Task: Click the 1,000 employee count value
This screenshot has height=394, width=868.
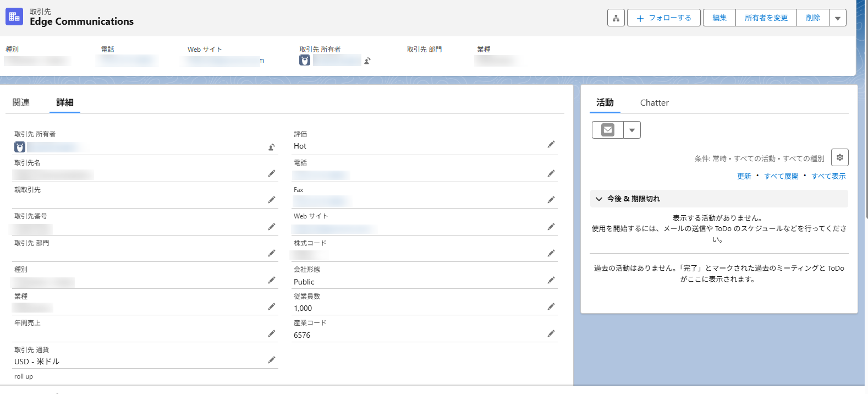Action: pos(303,308)
